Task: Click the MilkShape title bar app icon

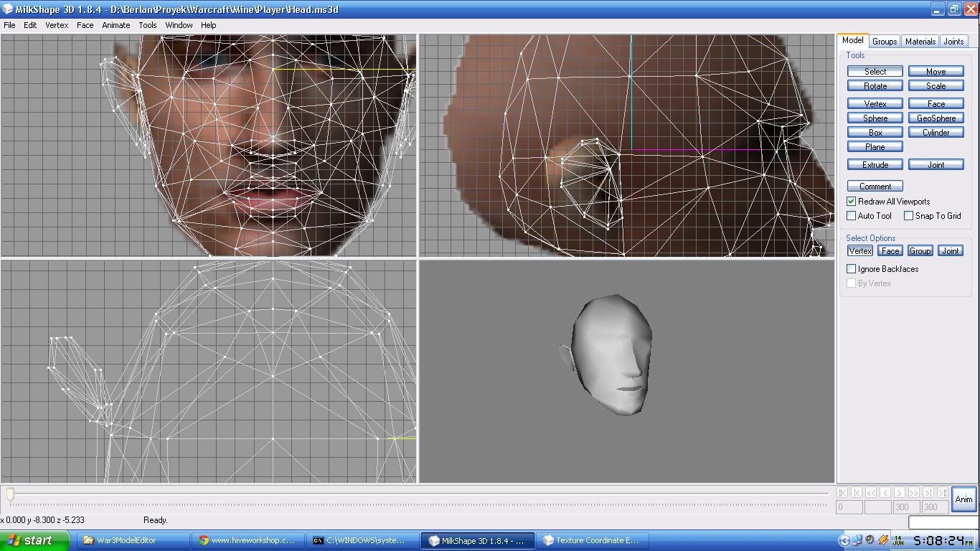Action: 8,9
